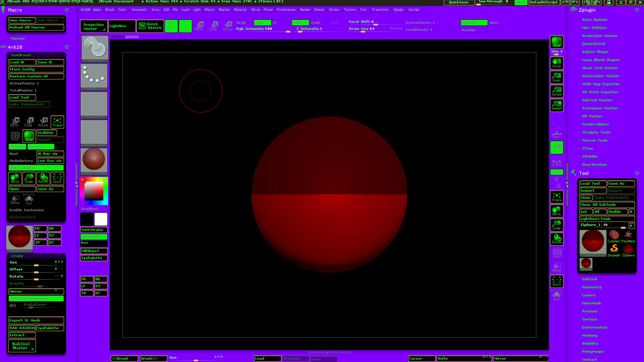Click the AAHalf zoom icon

(x=556, y=105)
